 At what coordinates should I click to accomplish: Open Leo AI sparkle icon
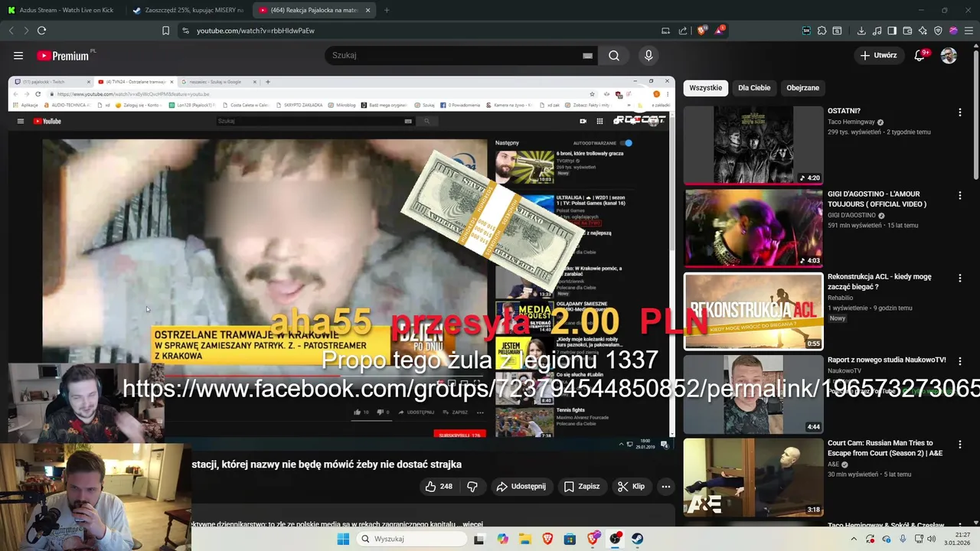(923, 31)
